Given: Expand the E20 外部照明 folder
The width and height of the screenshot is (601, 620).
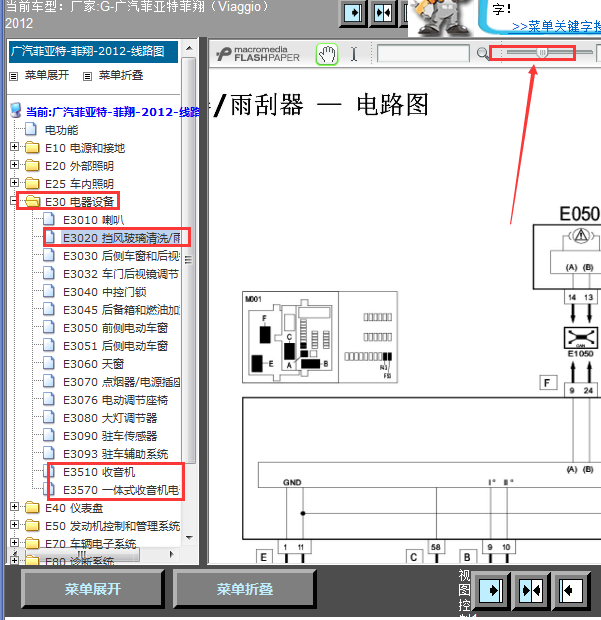Looking at the screenshot, I should [x=14, y=164].
